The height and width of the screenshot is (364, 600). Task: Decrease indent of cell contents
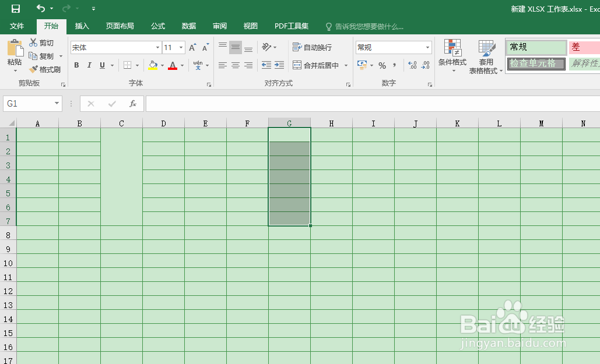[x=266, y=65]
